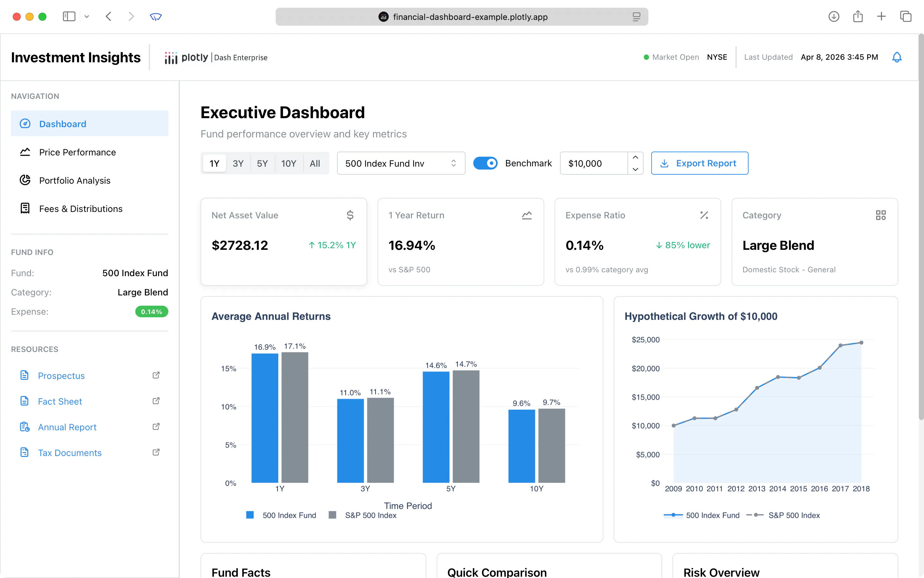Image resolution: width=924 pixels, height=578 pixels.
Task: Toggle the Safari sidebar button
Action: 69,16
